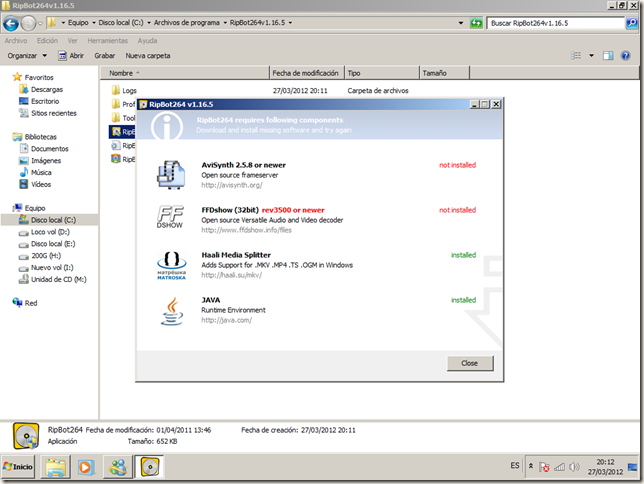The width and height of the screenshot is (644, 484).
Task: Open the Archivo menu
Action: point(16,41)
